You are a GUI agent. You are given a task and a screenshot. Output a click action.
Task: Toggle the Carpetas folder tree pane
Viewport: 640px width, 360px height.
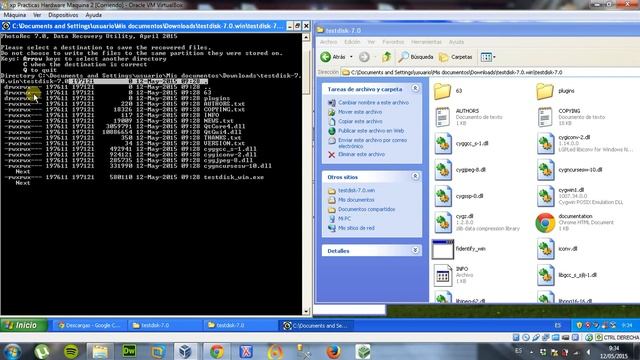(456, 57)
